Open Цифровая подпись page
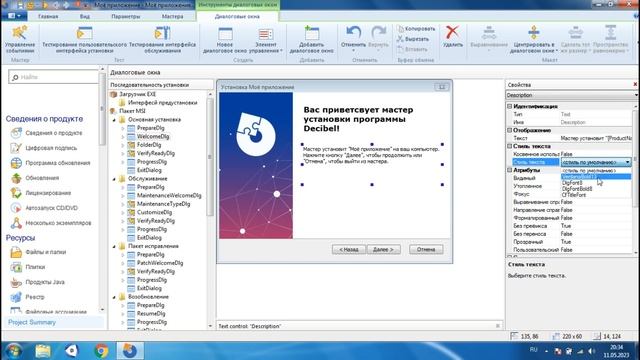 [44, 148]
